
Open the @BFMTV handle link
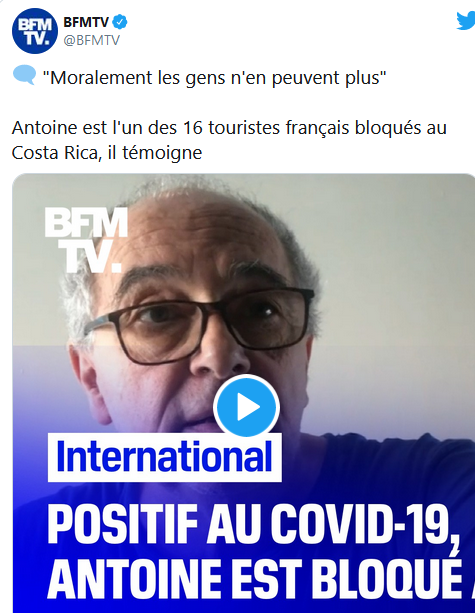coord(91,40)
